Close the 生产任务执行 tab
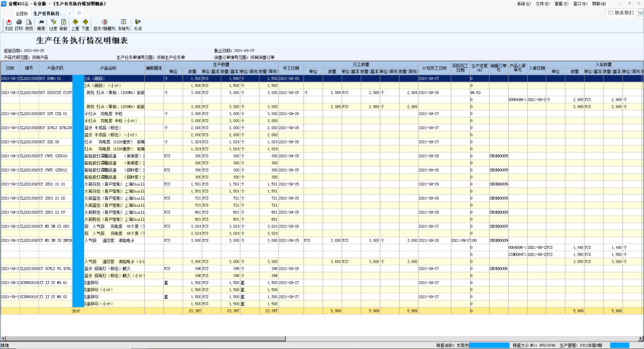 69,14
